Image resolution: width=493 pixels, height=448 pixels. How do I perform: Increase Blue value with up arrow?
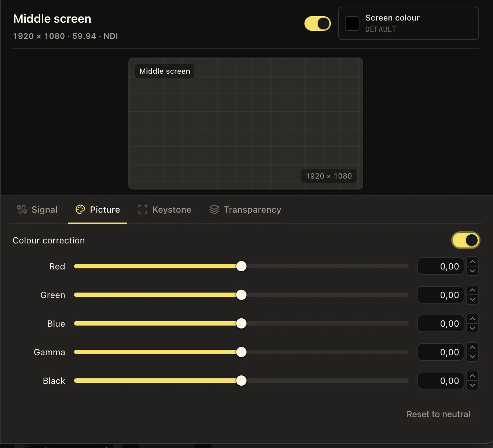coord(472,319)
